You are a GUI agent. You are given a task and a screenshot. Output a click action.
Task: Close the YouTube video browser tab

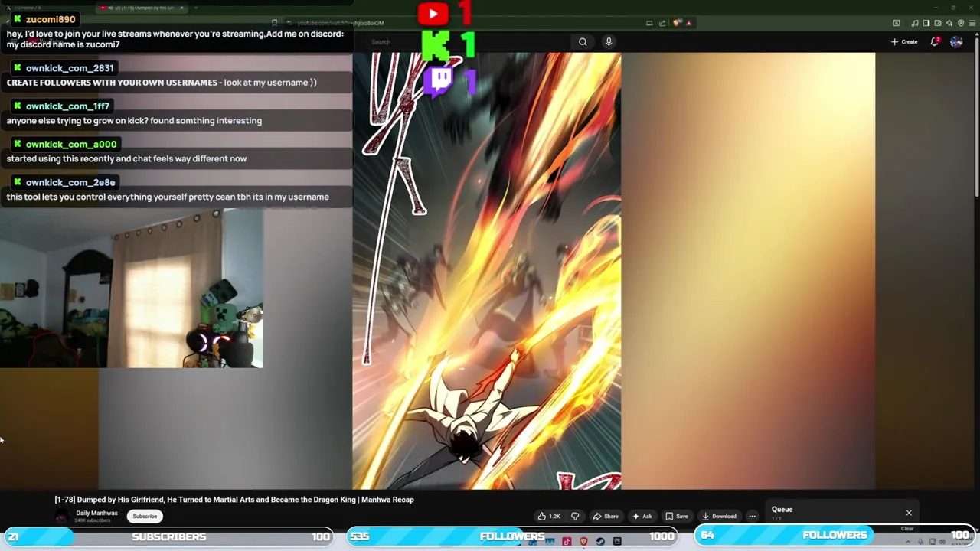click(x=181, y=8)
